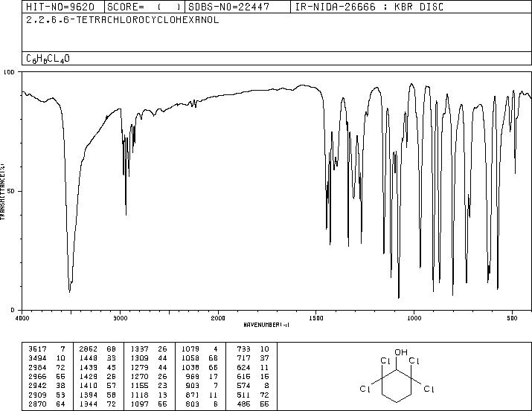Select peak table entry 3494

pyautogui.click(x=37, y=357)
